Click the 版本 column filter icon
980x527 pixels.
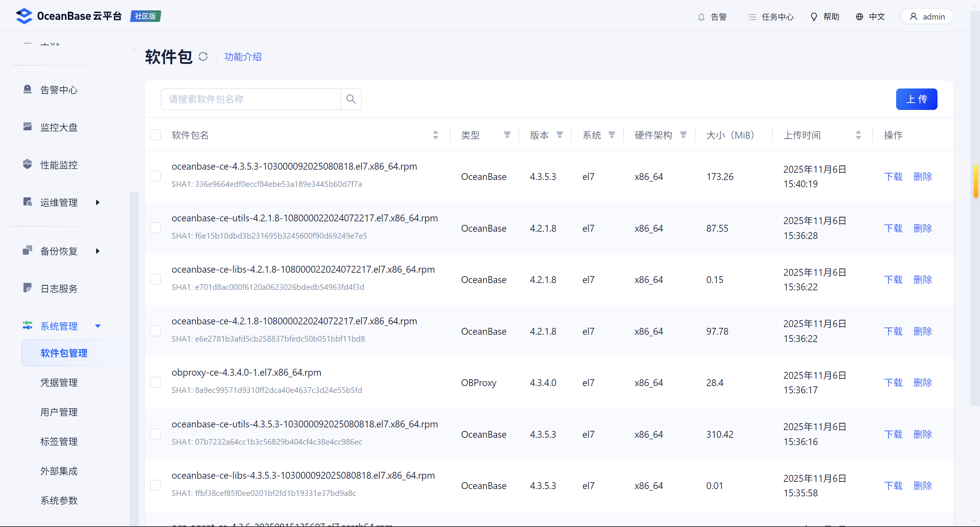click(560, 135)
